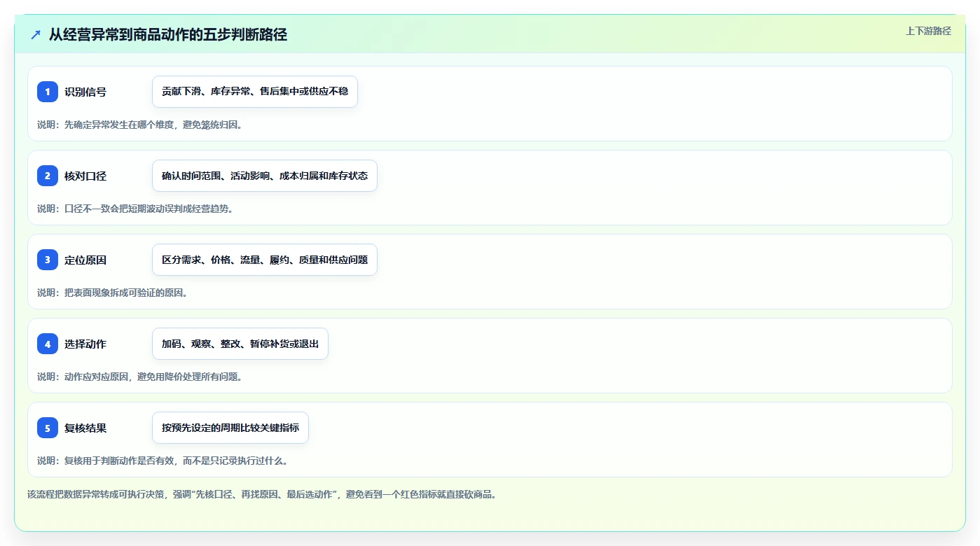
Task: Click the footer summary starting 该流程把数据异常转成可执行决策
Action: (x=262, y=494)
